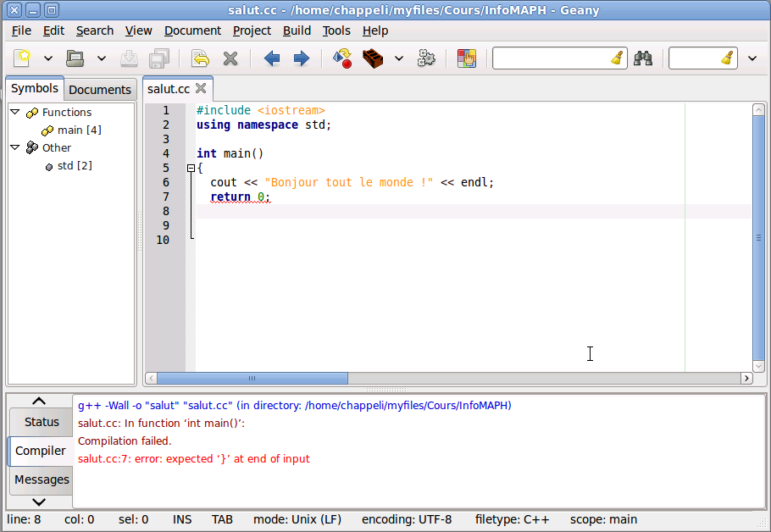Open the color chooser icon

[x=467, y=58]
